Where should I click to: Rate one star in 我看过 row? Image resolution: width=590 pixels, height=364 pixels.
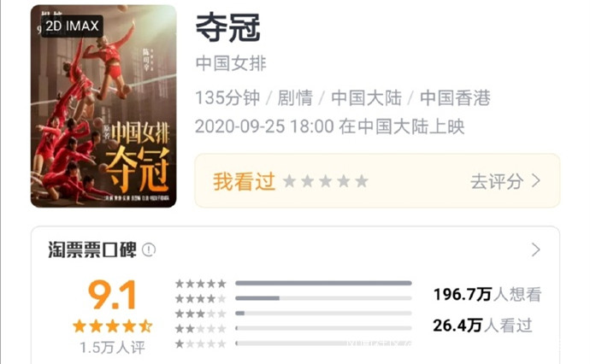(289, 181)
